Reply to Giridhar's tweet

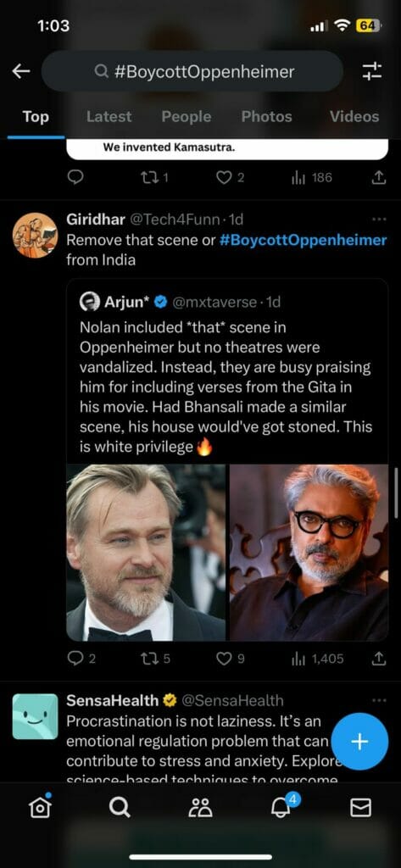click(81, 658)
